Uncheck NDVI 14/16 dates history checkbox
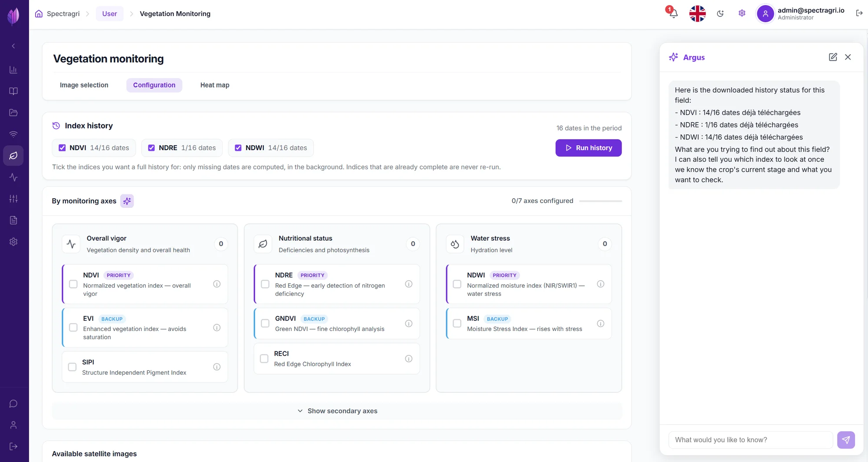 (x=62, y=148)
